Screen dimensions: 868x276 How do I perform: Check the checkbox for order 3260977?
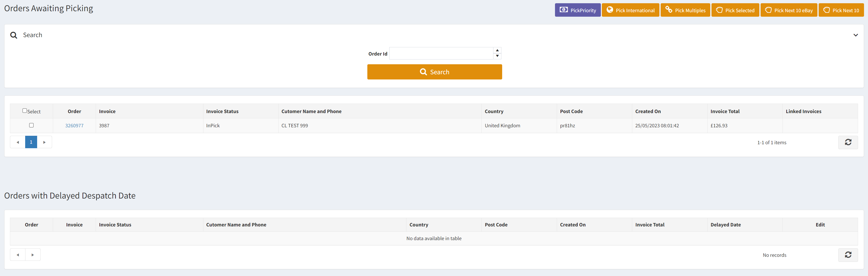pos(31,125)
